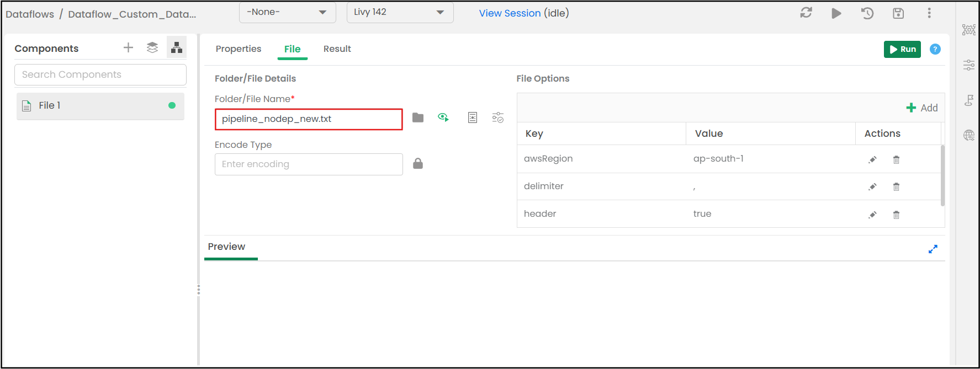This screenshot has height=369, width=980.
Task: Add a new file option
Action: [x=922, y=108]
